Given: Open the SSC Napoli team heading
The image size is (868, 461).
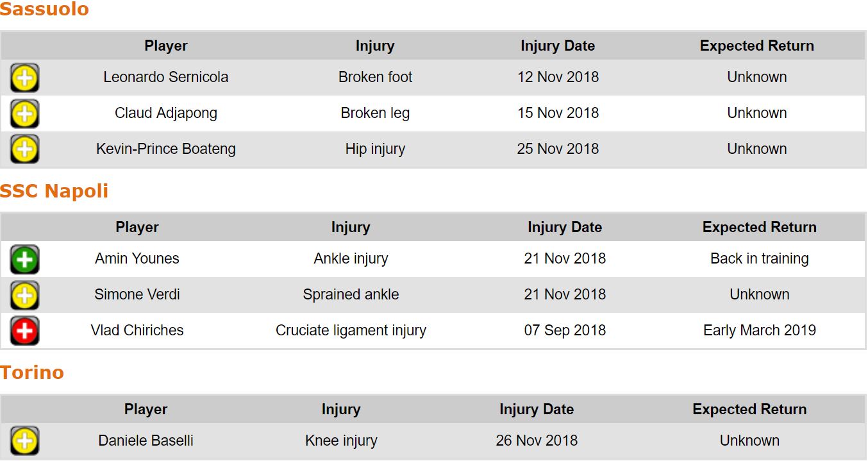Looking at the screenshot, I should pos(54,191).
